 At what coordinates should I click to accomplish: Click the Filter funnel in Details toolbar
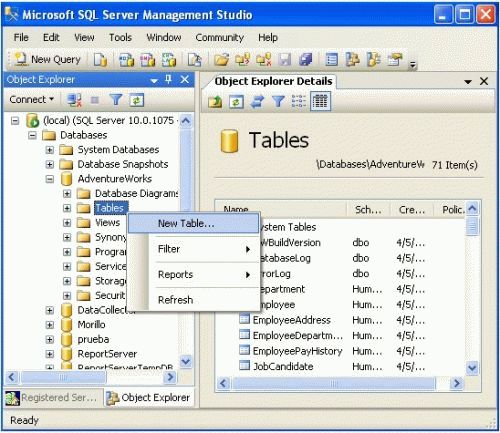click(278, 101)
